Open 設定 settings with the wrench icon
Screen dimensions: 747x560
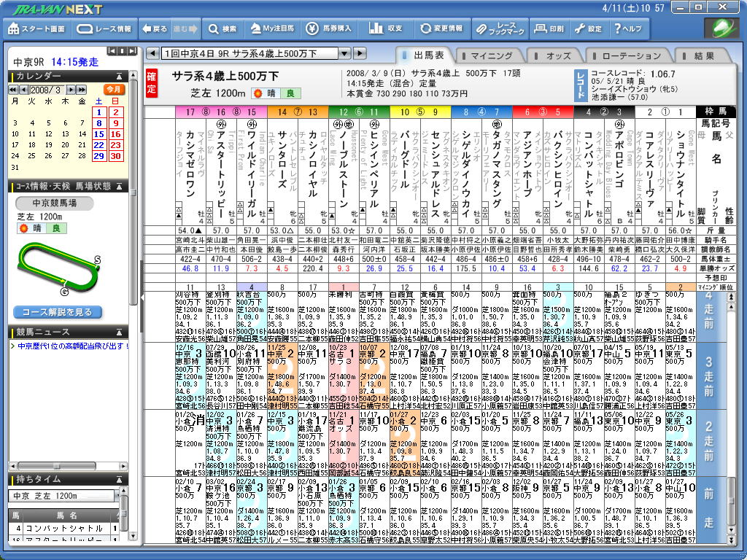coord(589,29)
